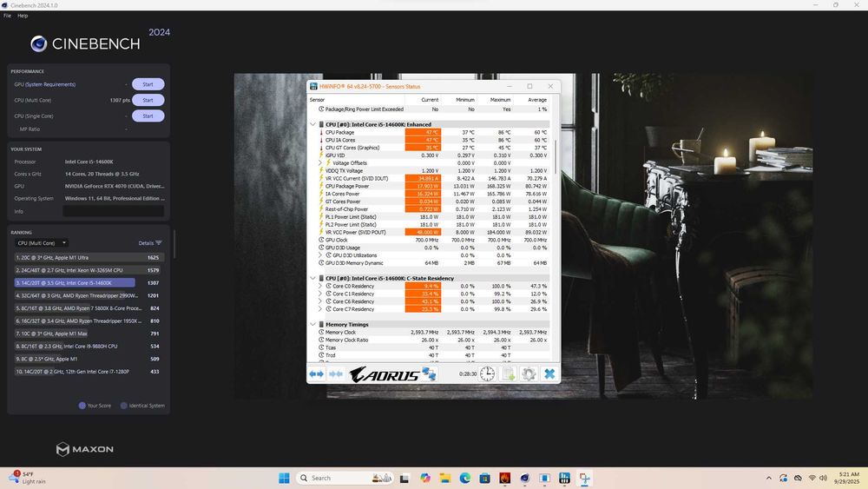Click the Details link in Ranking
868x489 pixels.
pos(146,243)
